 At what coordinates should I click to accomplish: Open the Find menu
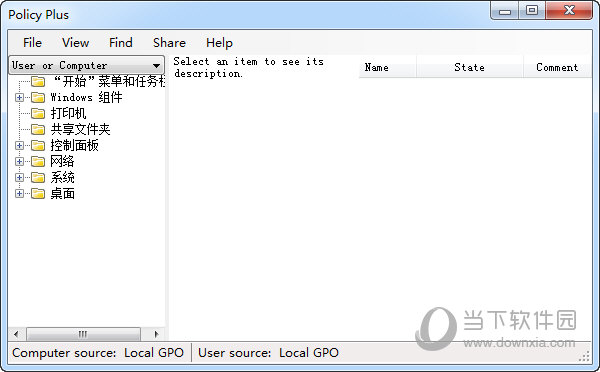[121, 42]
